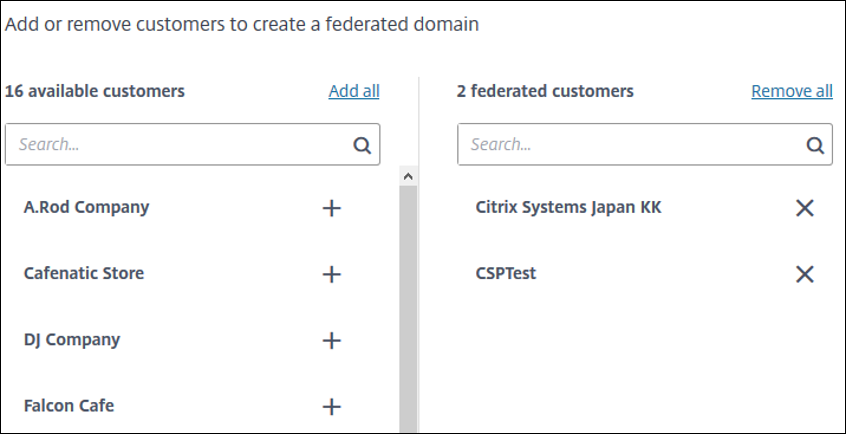Select DJ Company list entry

pos(72,340)
